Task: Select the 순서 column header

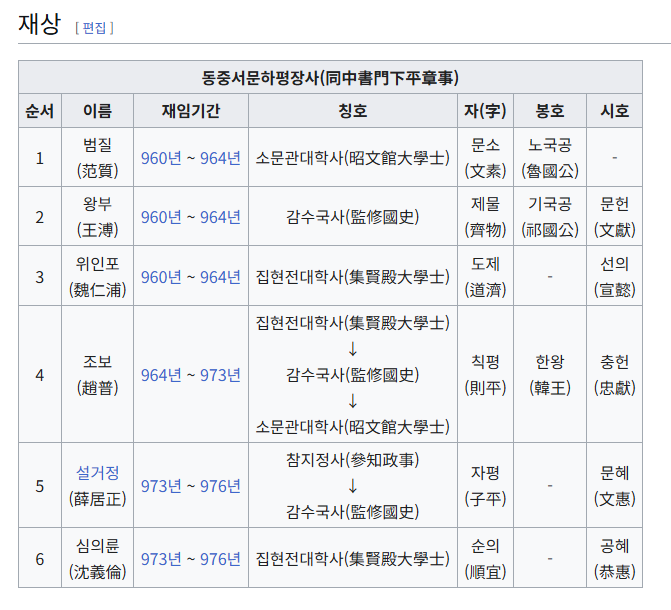Action: 40,111
